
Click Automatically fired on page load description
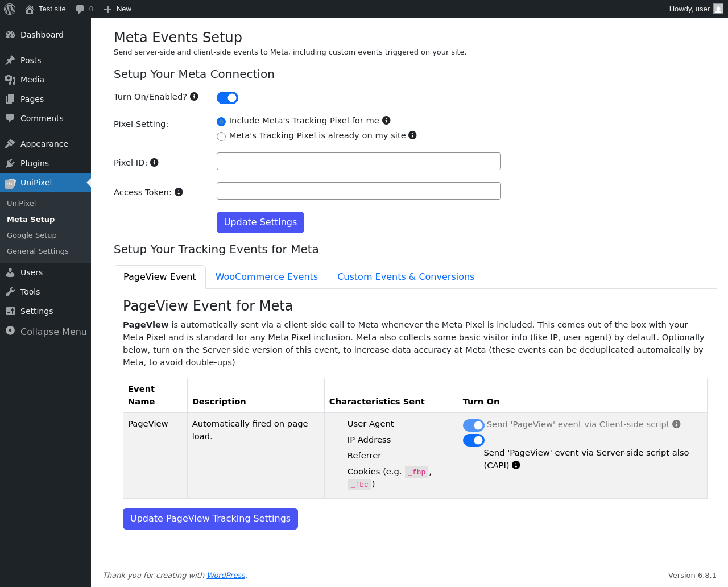click(250, 430)
